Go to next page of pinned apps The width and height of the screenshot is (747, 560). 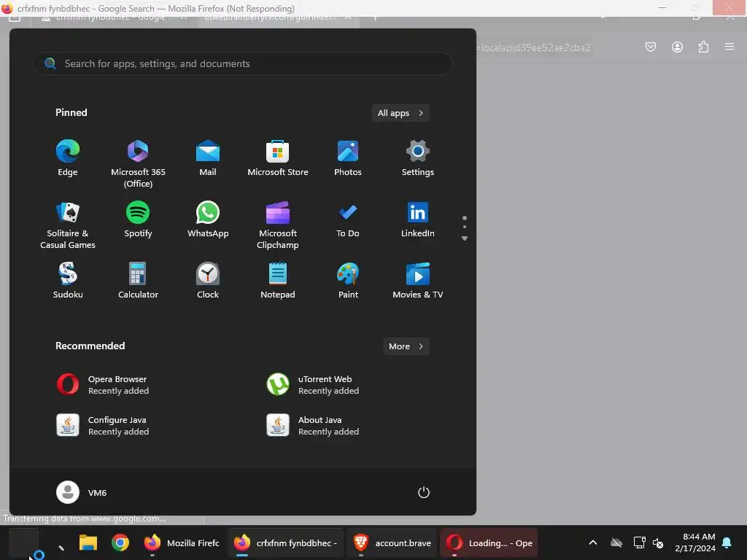[x=465, y=238]
